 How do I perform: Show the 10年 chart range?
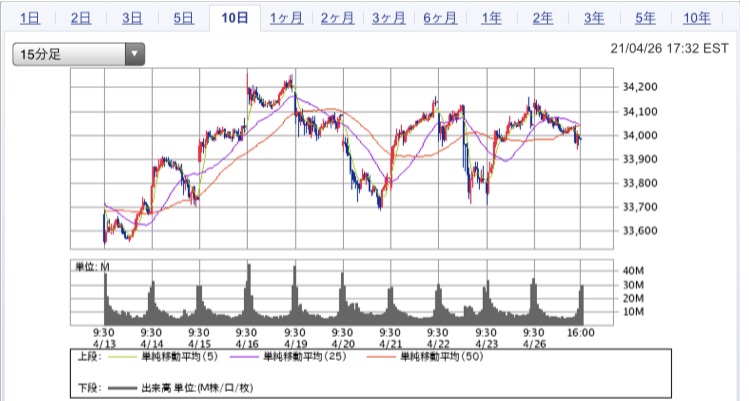click(x=697, y=19)
